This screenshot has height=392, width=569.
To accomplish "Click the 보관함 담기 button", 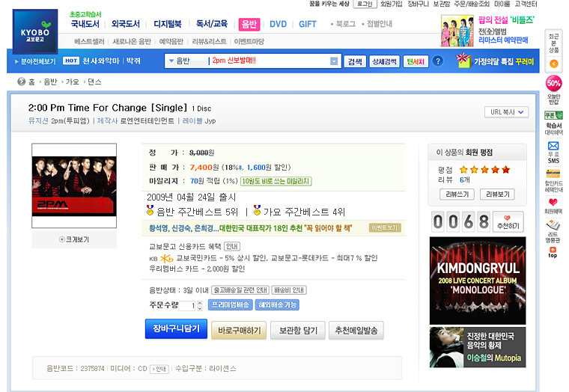I will point(298,331).
